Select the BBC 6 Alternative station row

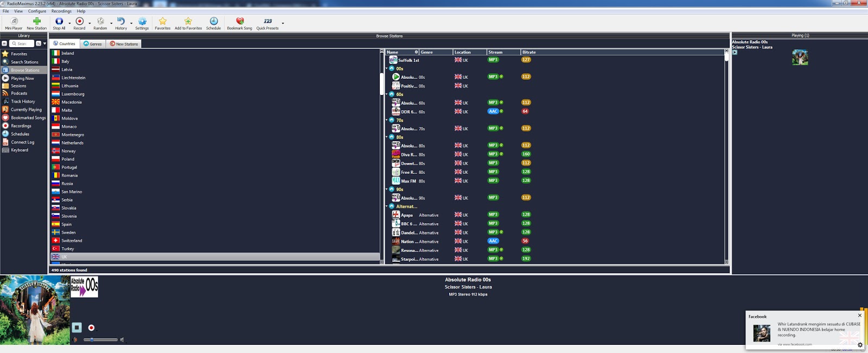click(x=554, y=224)
